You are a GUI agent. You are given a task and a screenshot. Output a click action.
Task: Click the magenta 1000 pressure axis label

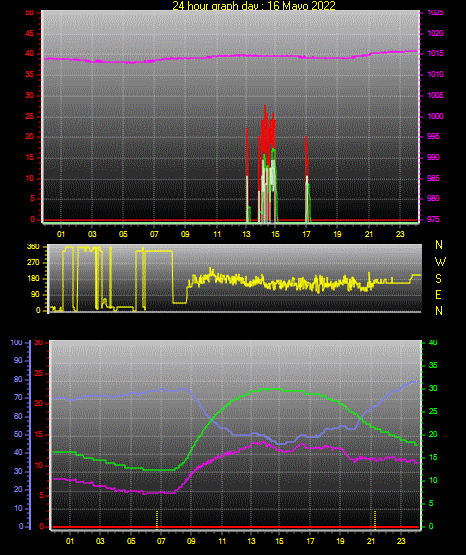(x=435, y=116)
